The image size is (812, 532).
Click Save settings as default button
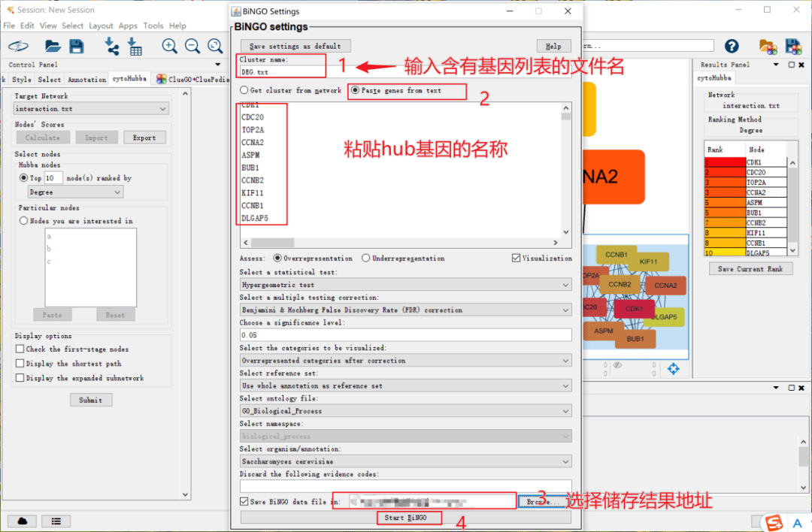(295, 46)
